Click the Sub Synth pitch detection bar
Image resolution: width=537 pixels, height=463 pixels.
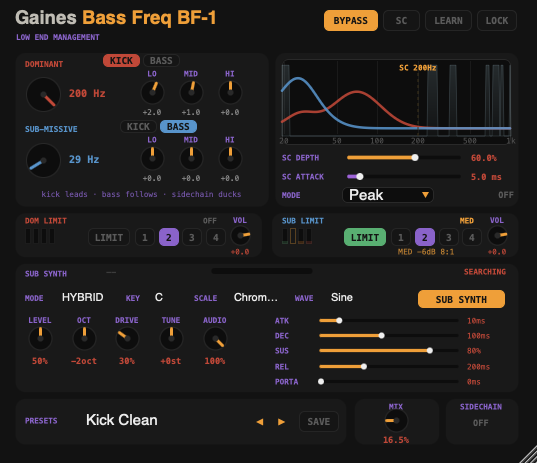point(262,271)
